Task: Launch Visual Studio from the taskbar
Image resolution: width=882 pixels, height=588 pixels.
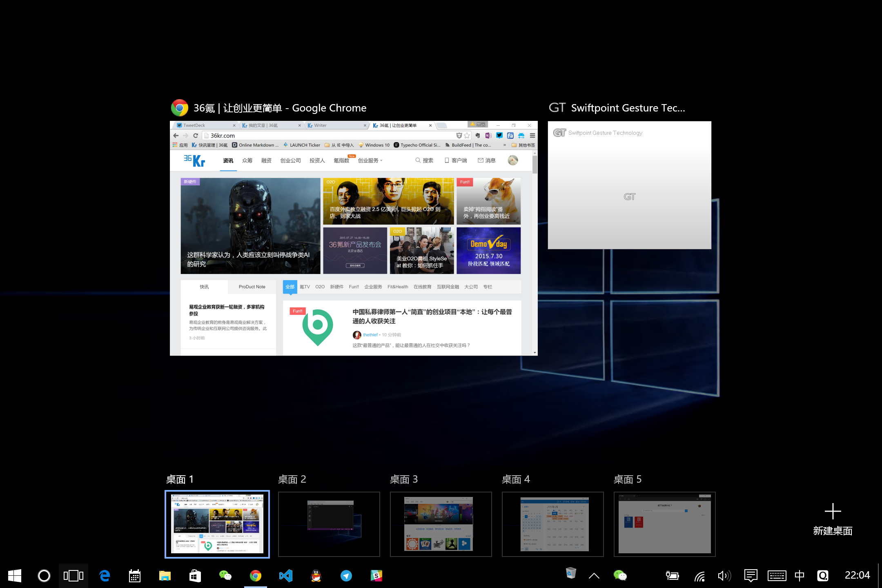Action: point(286,576)
